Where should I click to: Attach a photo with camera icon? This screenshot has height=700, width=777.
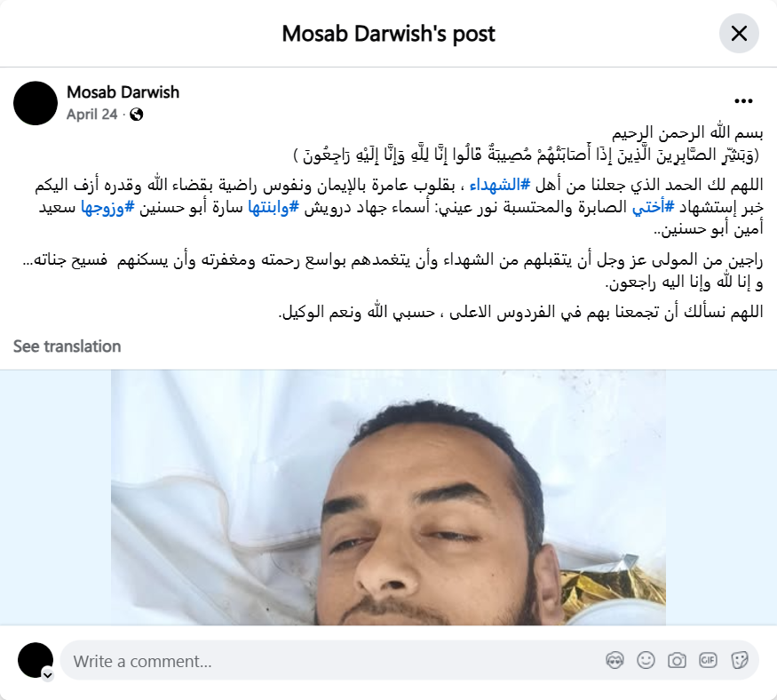point(677,660)
